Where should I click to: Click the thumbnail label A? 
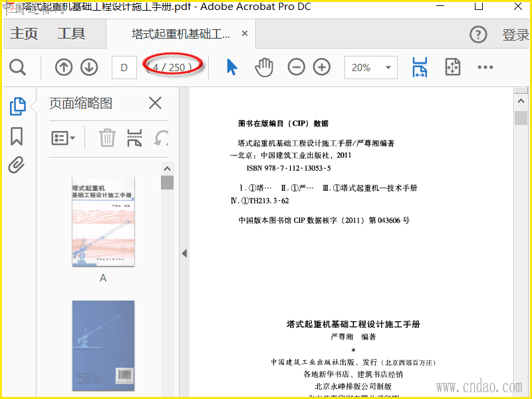(x=103, y=278)
